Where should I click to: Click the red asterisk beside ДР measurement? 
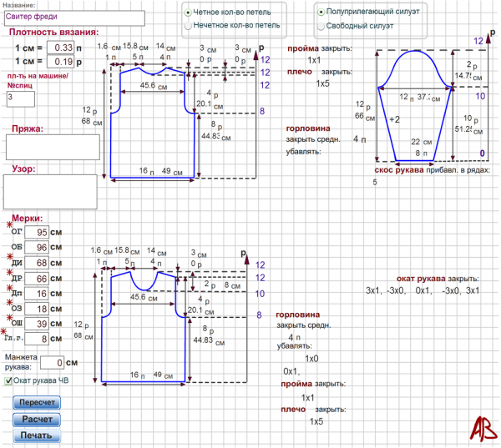coord(9,272)
